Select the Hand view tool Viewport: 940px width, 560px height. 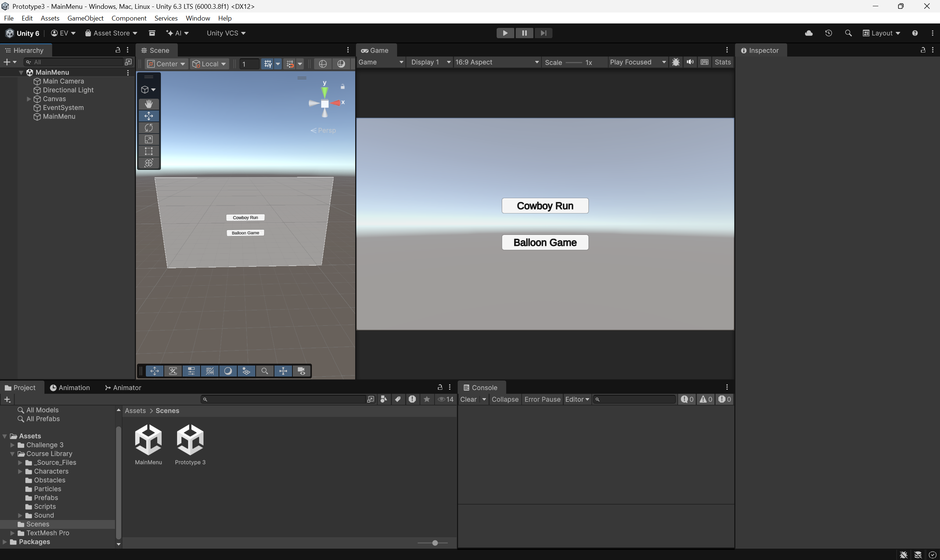[x=149, y=104]
